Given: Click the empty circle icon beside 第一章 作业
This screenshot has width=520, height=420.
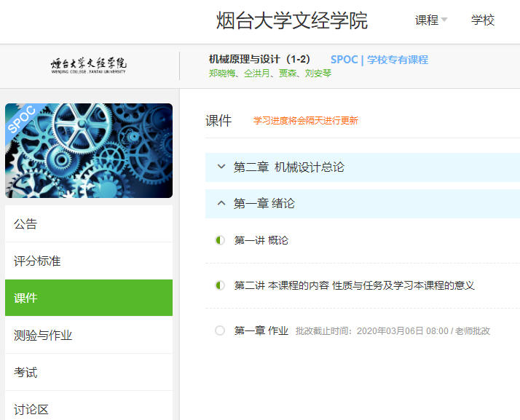Looking at the screenshot, I should (x=220, y=330).
